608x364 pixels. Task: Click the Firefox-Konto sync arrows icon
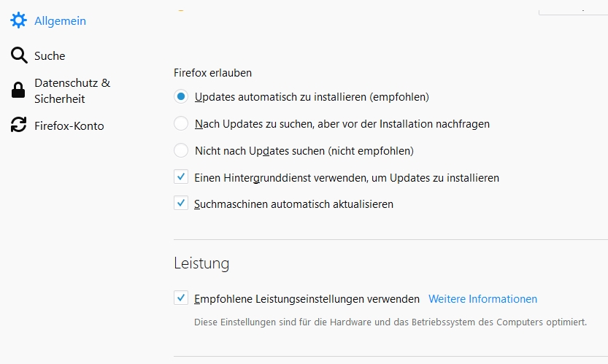pyautogui.click(x=18, y=125)
